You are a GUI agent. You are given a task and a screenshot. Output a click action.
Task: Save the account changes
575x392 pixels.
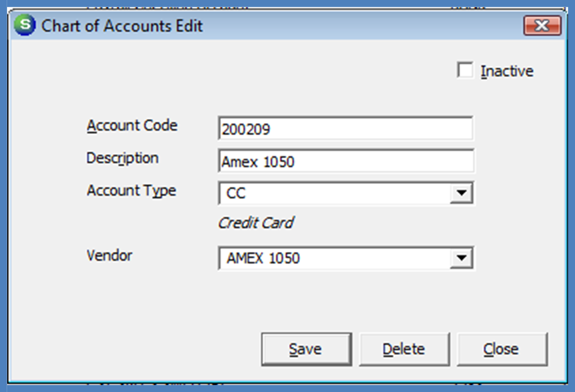306,349
